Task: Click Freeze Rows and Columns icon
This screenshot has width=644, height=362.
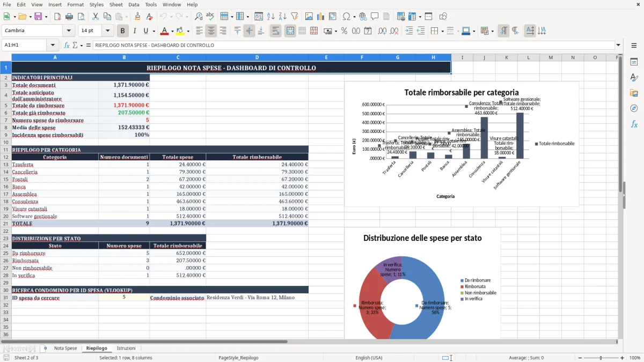Action: [412, 17]
